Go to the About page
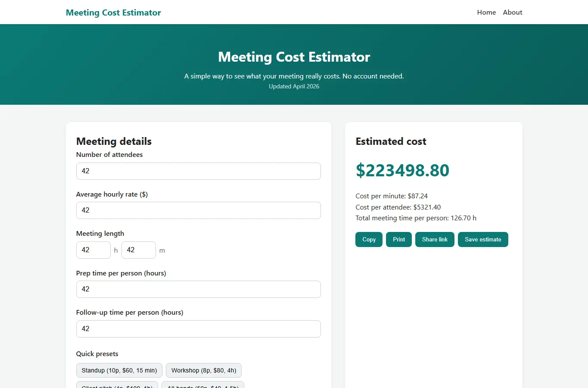The height and width of the screenshot is (388, 588). [x=513, y=13]
